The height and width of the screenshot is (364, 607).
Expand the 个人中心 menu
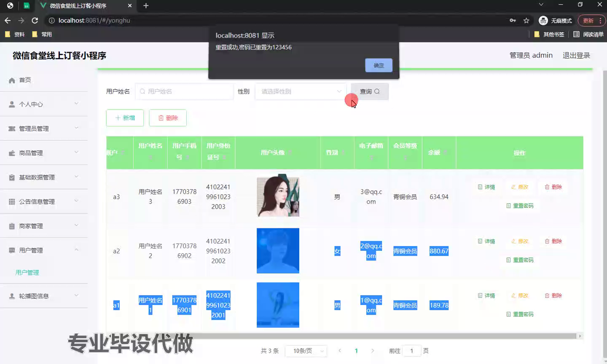44,104
